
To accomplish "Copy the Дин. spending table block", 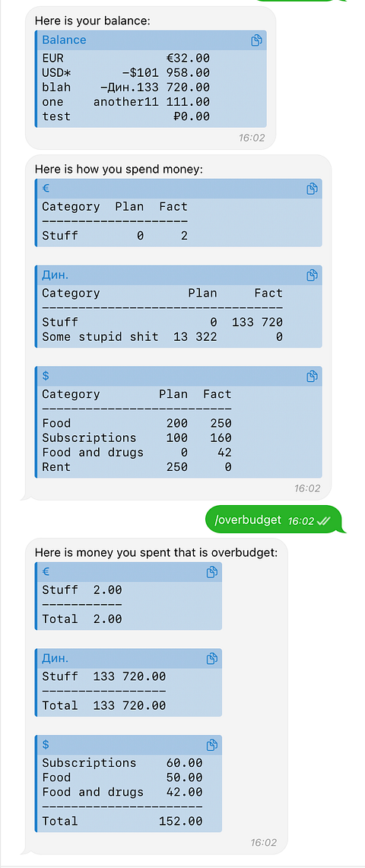I will point(312,275).
